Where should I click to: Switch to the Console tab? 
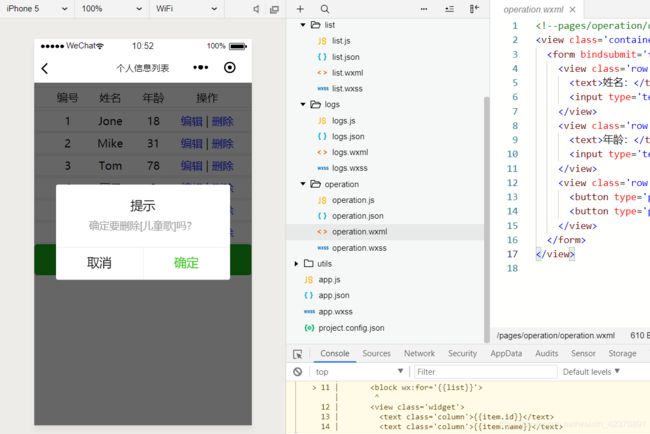(335, 354)
